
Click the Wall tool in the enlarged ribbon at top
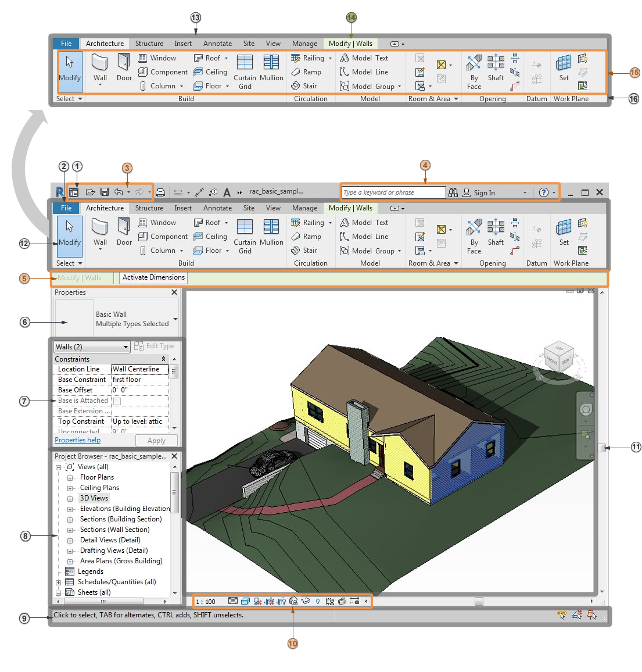click(100, 71)
